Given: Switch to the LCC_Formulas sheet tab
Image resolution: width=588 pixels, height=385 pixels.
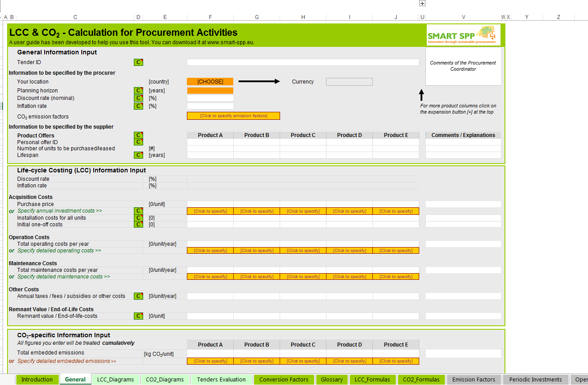Looking at the screenshot, I should 372,379.
